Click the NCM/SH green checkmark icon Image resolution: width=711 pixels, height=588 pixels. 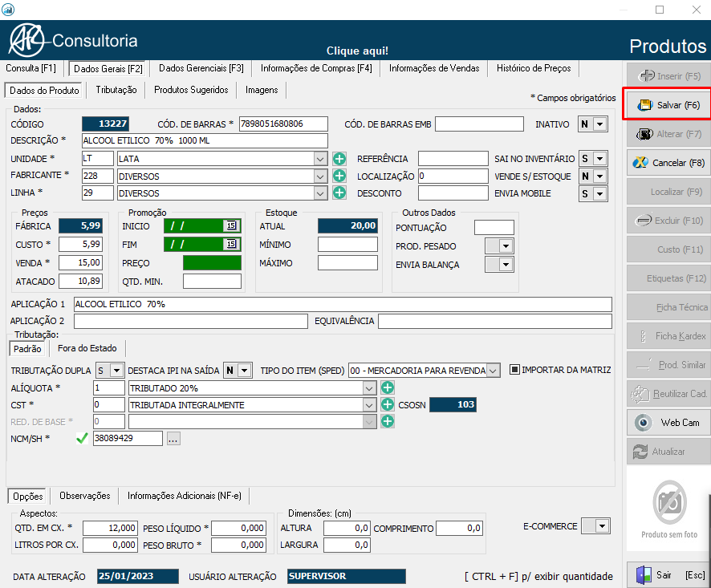click(82, 438)
